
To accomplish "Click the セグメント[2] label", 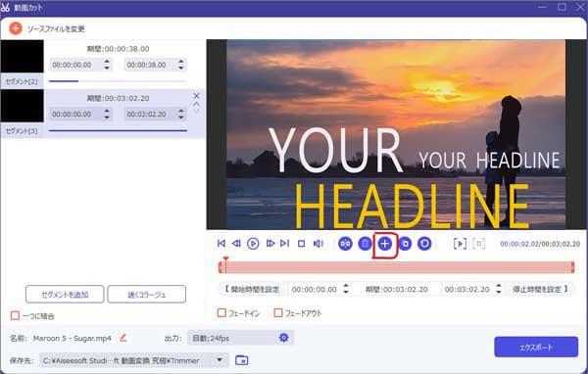I will 22,81.
